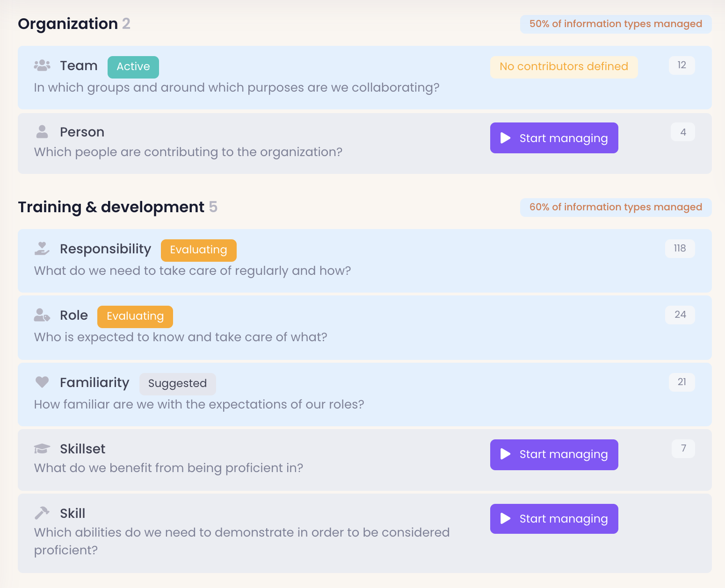Click the Person silhouette icon
Viewport: 725px width, 588px height.
click(x=42, y=132)
